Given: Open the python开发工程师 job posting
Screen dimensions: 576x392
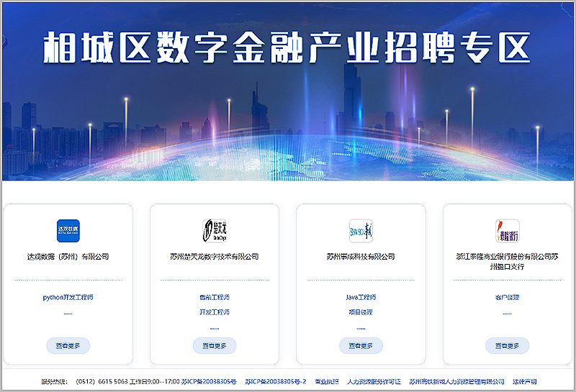Looking at the screenshot, I should coord(68,297).
